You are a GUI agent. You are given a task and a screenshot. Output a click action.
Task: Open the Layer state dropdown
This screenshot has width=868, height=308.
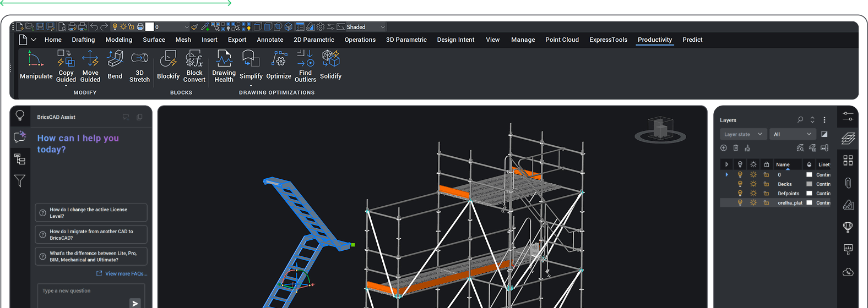743,134
